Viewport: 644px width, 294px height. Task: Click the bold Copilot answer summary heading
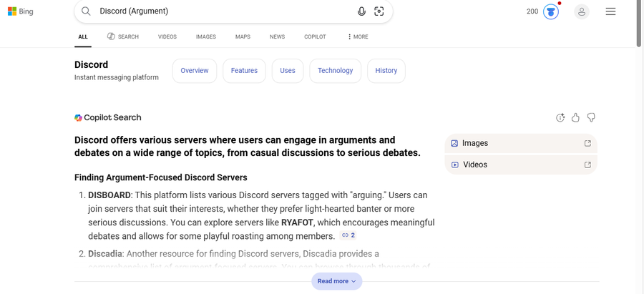(248, 147)
